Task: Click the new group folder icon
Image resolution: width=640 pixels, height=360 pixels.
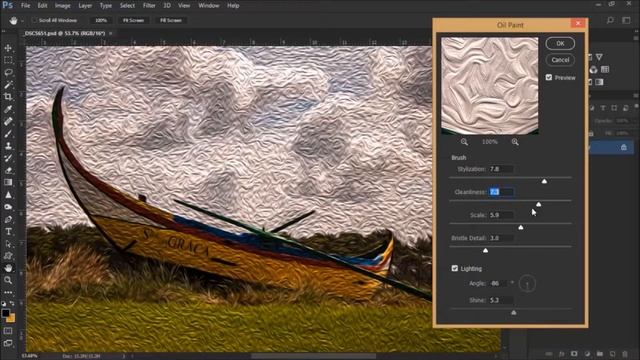Action: (x=600, y=354)
